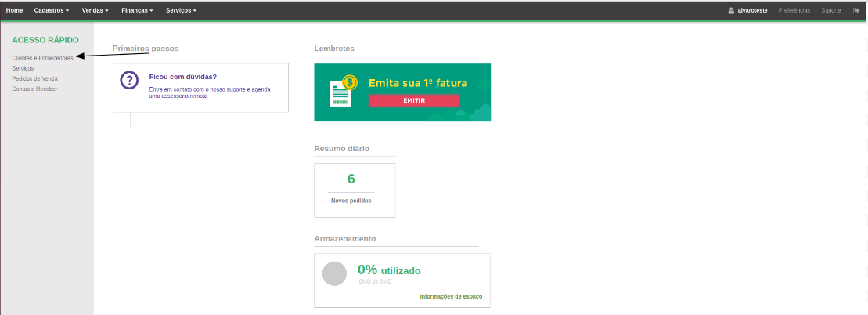
Task: Click the logout icon in top bar
Action: click(x=856, y=10)
